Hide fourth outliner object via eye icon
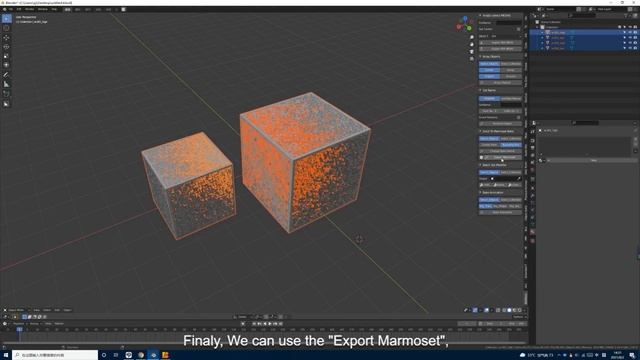 [x=630, y=48]
